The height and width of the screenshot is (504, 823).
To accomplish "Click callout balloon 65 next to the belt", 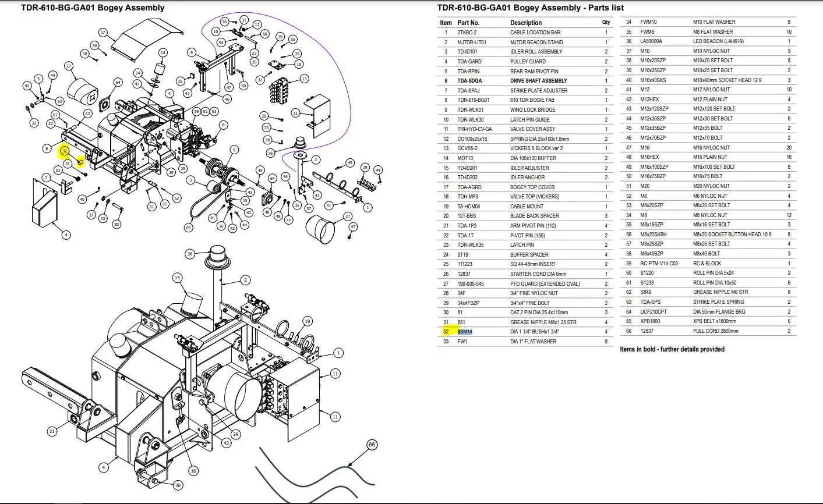I will click(x=188, y=228).
